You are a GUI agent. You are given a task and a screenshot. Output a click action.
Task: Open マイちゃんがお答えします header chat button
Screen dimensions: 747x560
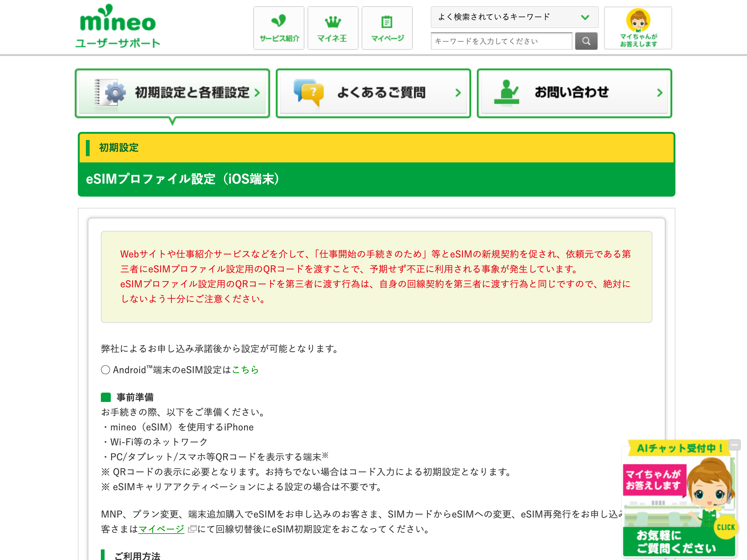[637, 28]
